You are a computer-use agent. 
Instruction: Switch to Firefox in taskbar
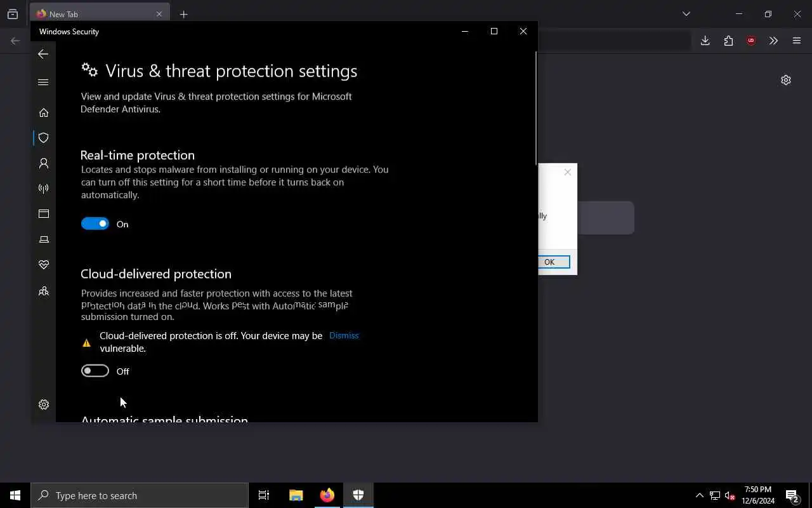tap(327, 495)
